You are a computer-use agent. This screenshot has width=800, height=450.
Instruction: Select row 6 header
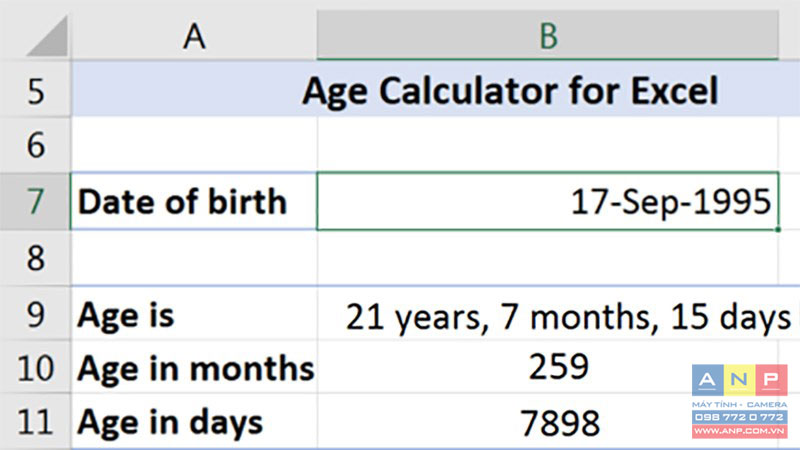[36, 147]
